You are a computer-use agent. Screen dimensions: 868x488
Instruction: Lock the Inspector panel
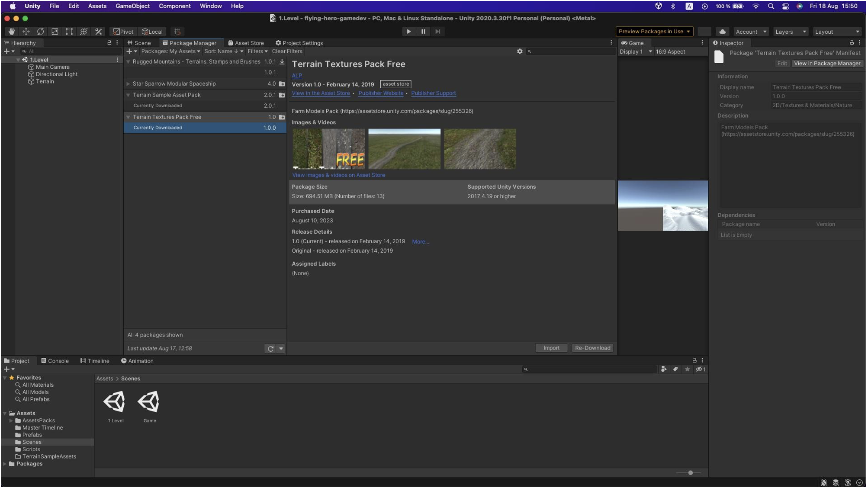point(852,43)
